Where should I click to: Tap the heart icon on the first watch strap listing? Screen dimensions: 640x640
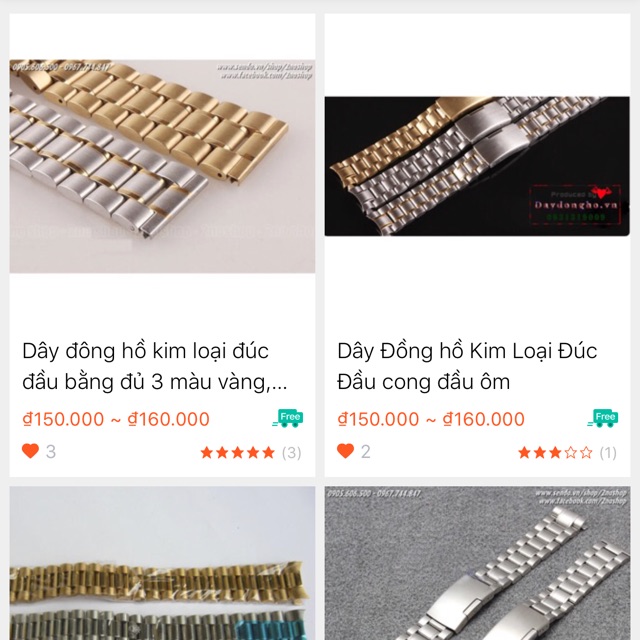click(30, 451)
